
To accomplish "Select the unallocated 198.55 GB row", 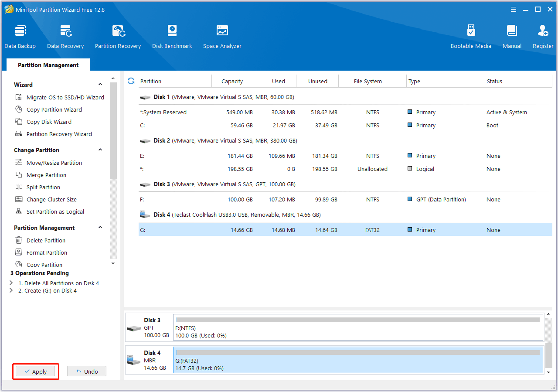I will [x=345, y=169].
